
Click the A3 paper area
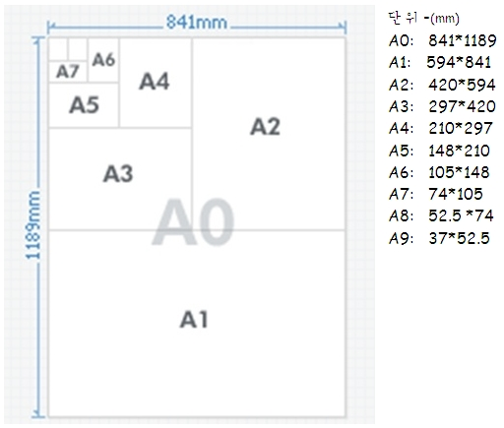(x=120, y=179)
